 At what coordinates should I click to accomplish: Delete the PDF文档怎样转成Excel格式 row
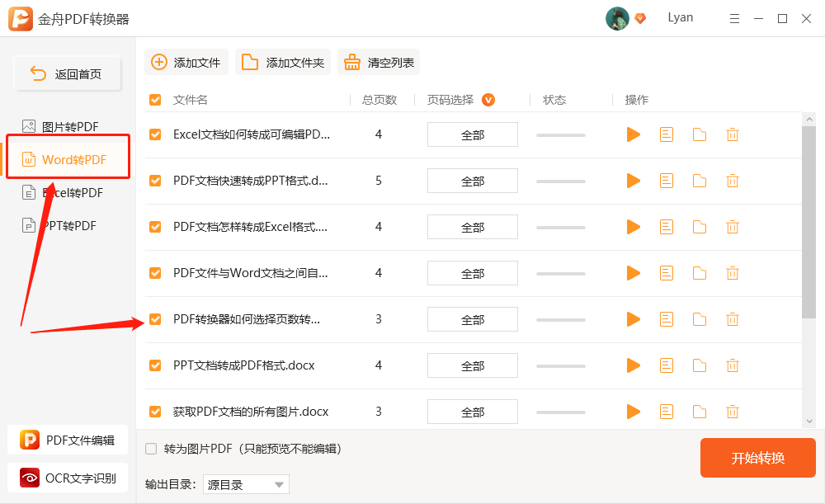733,228
